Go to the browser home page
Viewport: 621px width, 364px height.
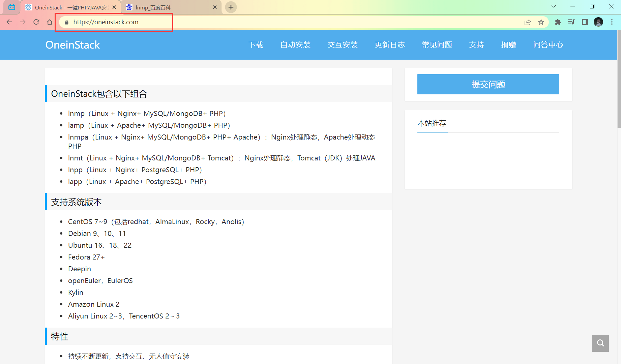(50, 22)
